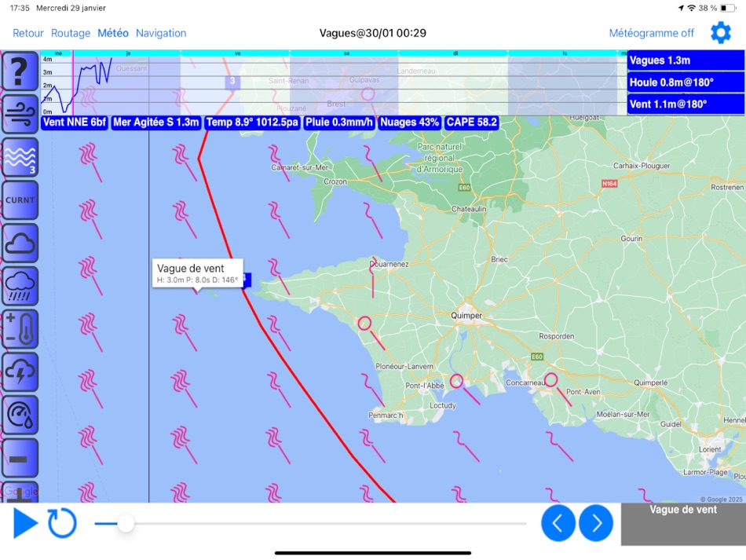Open the help question mark button
Viewport: 746px width, 560px height.
(x=20, y=71)
